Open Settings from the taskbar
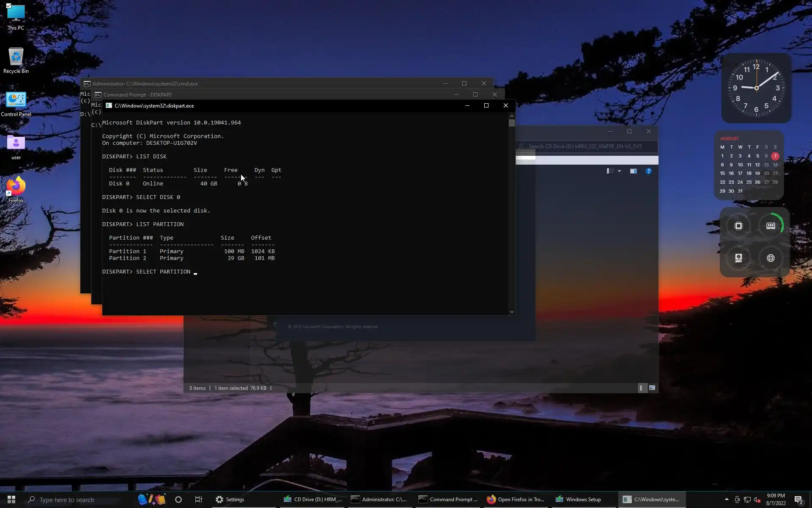This screenshot has height=508, width=812. (230, 500)
